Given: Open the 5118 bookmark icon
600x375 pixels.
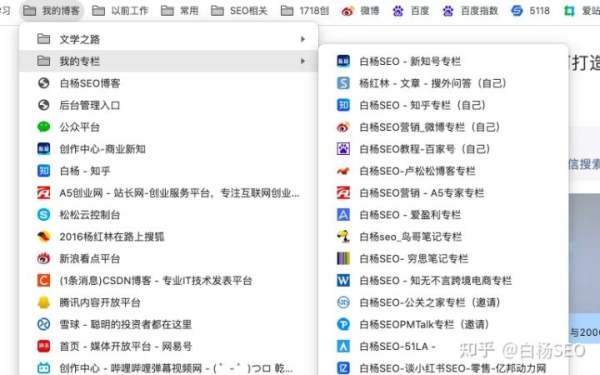Looking at the screenshot, I should [x=517, y=11].
